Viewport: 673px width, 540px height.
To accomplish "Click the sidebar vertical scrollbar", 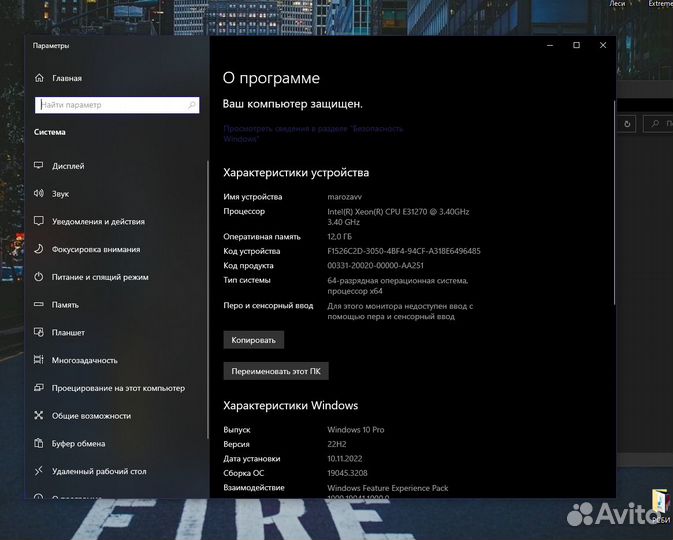I will point(208,300).
